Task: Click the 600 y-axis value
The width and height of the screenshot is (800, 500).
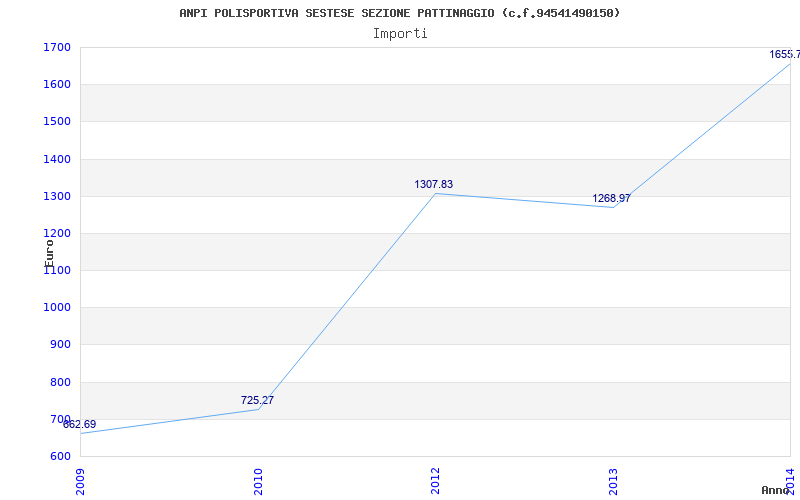Action: tap(61, 457)
